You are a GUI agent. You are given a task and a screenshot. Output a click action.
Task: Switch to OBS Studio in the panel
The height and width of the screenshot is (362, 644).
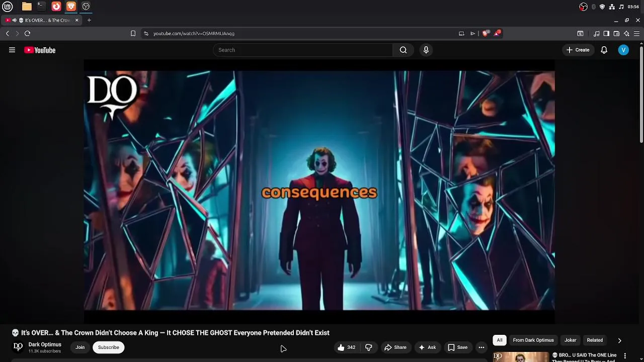(x=86, y=7)
